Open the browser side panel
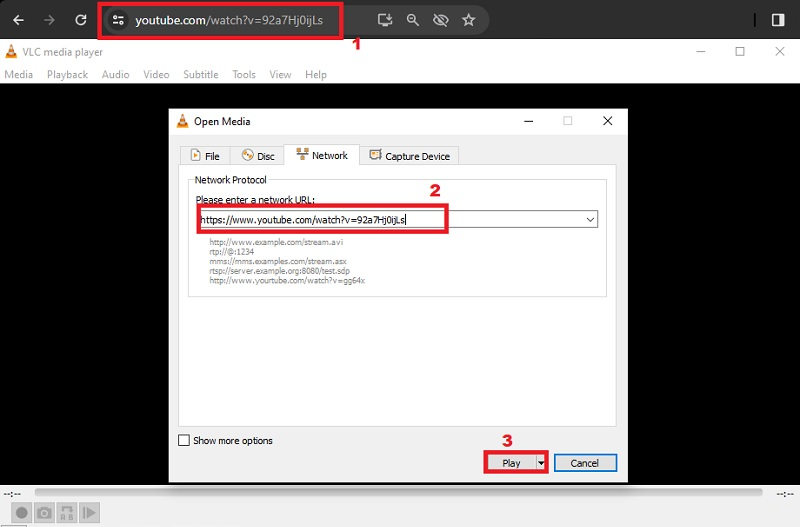Image resolution: width=800 pixels, height=527 pixels. pos(778,20)
